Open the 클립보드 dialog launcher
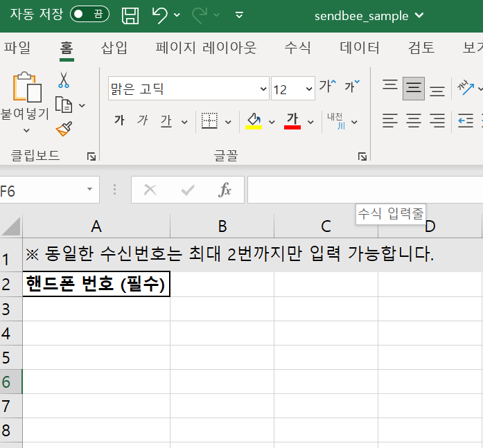Viewport: 483px width, 448px height. pyautogui.click(x=91, y=156)
